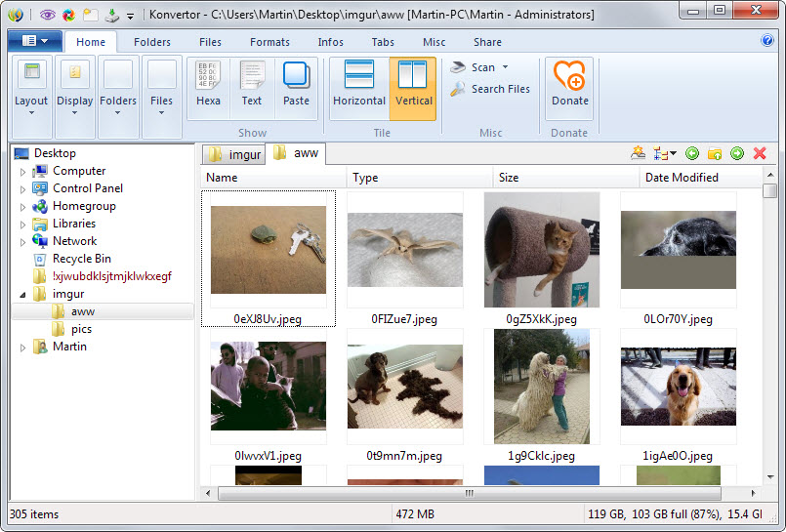Go to parent folder with up-folder icon
786x532 pixels.
(x=715, y=153)
